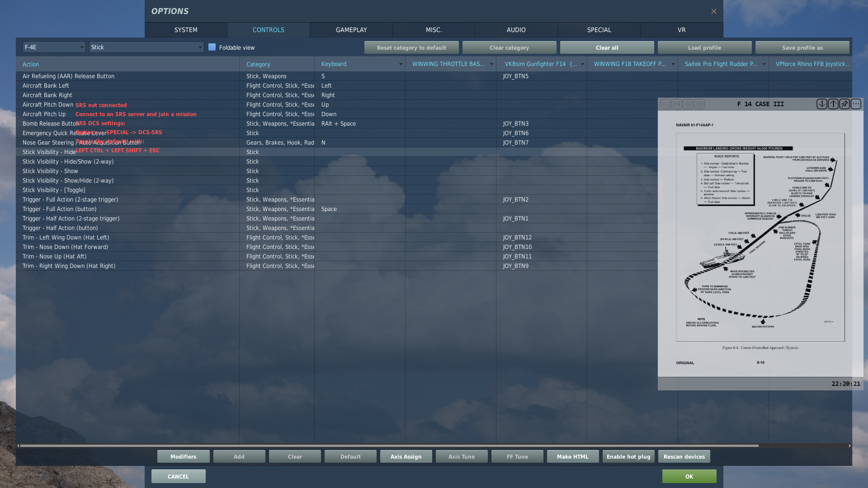Image resolution: width=868 pixels, height=488 pixels.
Task: Close the Options window
Action: coord(714,11)
